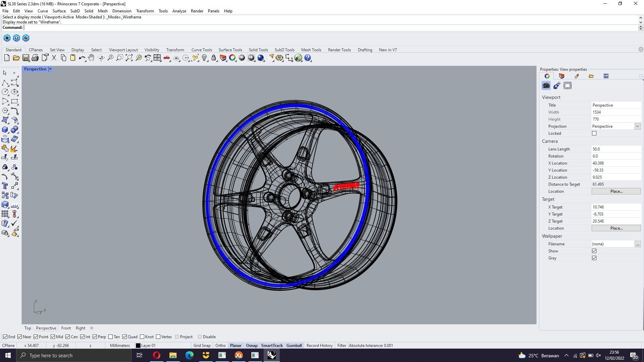Expand the command history scroll arrow
This screenshot has height=362, width=644.
pyautogui.click(x=641, y=18)
